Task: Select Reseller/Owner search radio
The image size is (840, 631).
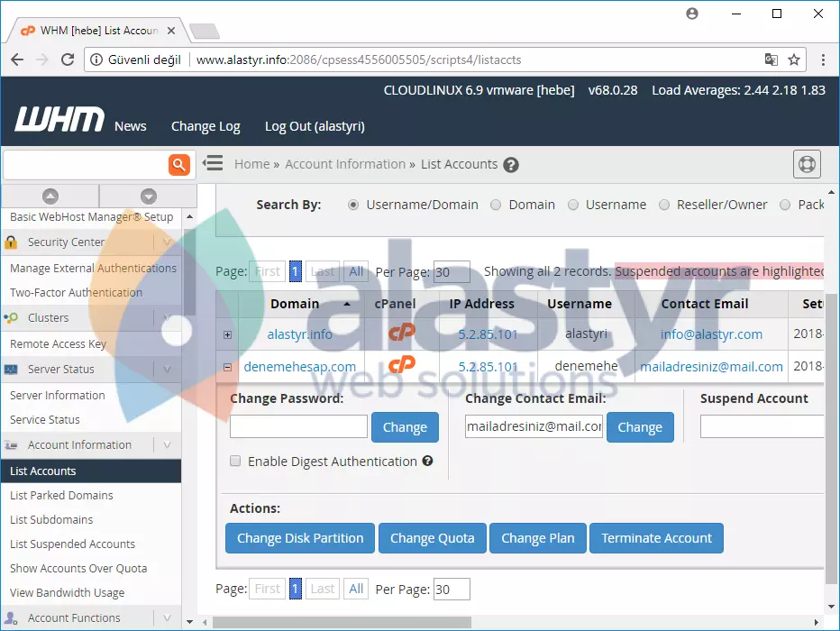Action: [x=664, y=205]
